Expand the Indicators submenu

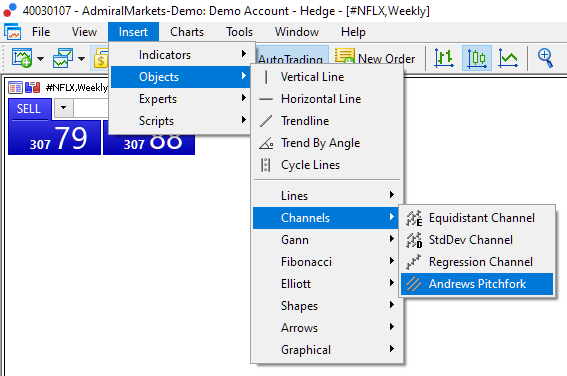180,55
